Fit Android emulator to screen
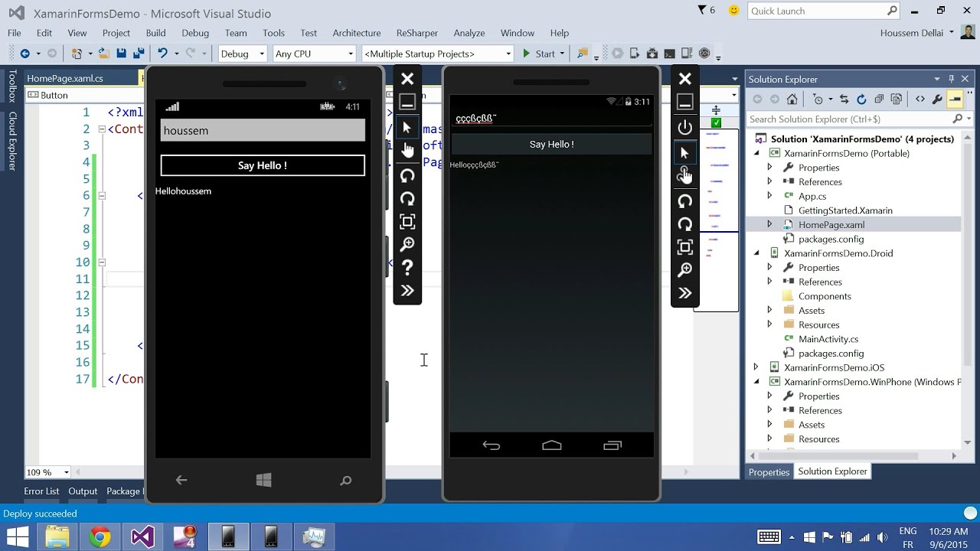Viewport: 980px width, 551px height. [x=685, y=246]
